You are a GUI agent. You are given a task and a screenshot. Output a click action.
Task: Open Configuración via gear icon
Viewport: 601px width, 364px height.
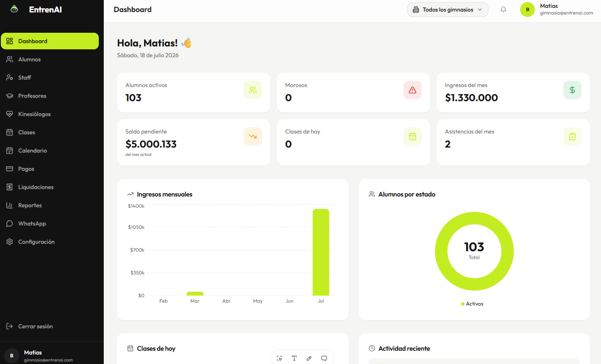pyautogui.click(x=10, y=242)
